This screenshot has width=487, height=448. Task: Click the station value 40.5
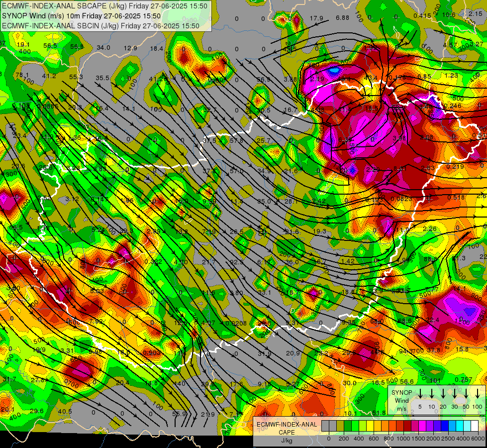[x=65, y=412]
